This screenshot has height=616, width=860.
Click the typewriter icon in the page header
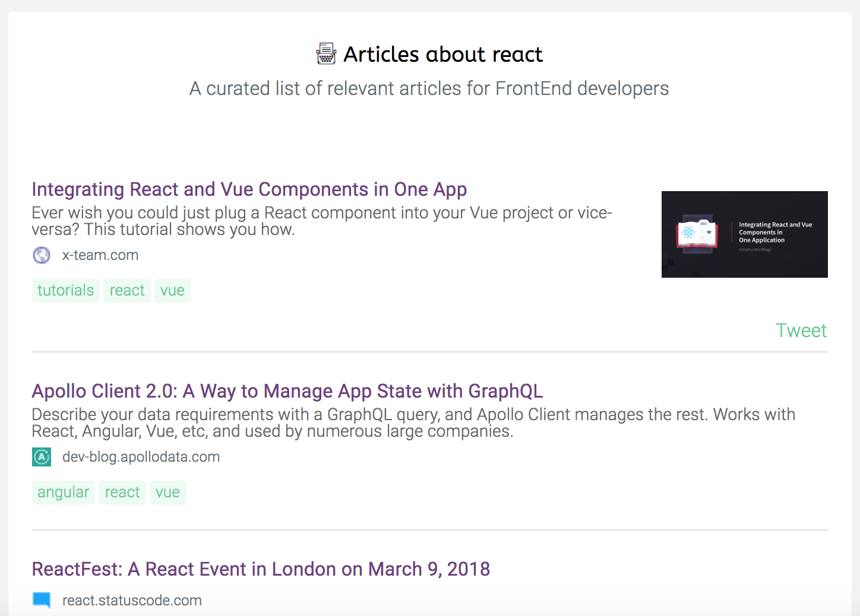326,54
